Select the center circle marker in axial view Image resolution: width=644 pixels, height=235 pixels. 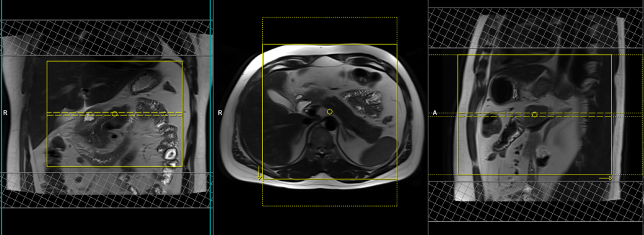(330, 112)
